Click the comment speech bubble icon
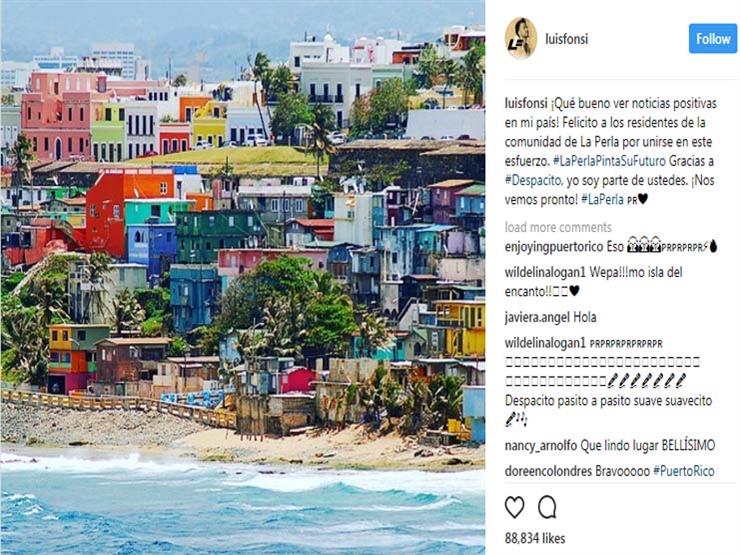This screenshot has height=555, width=740. pos(547,507)
